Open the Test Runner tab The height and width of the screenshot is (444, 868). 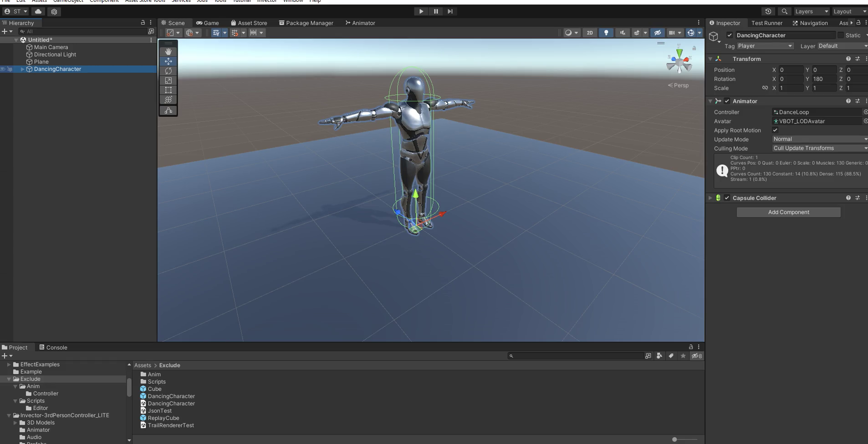(767, 23)
